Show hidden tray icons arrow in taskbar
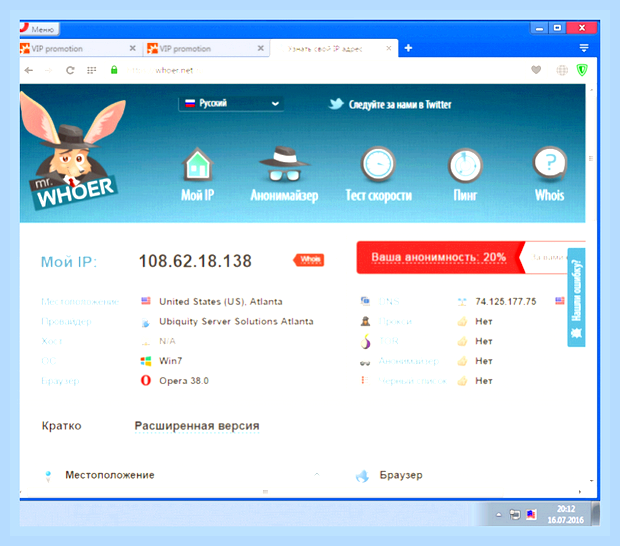This screenshot has width=620, height=546. click(x=499, y=514)
